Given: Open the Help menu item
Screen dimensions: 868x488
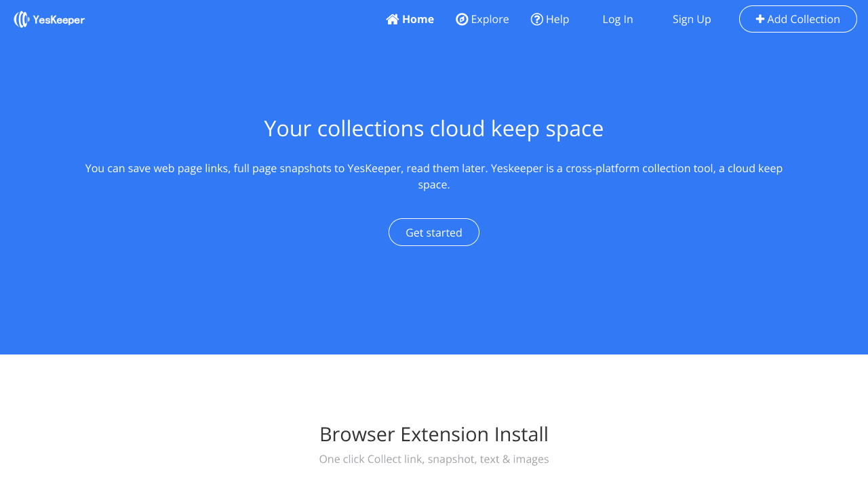Looking at the screenshot, I should pyautogui.click(x=557, y=20).
